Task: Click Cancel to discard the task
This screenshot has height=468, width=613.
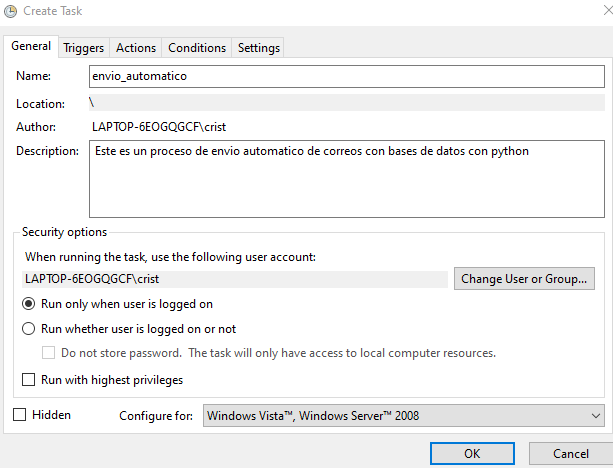Action: (x=571, y=453)
